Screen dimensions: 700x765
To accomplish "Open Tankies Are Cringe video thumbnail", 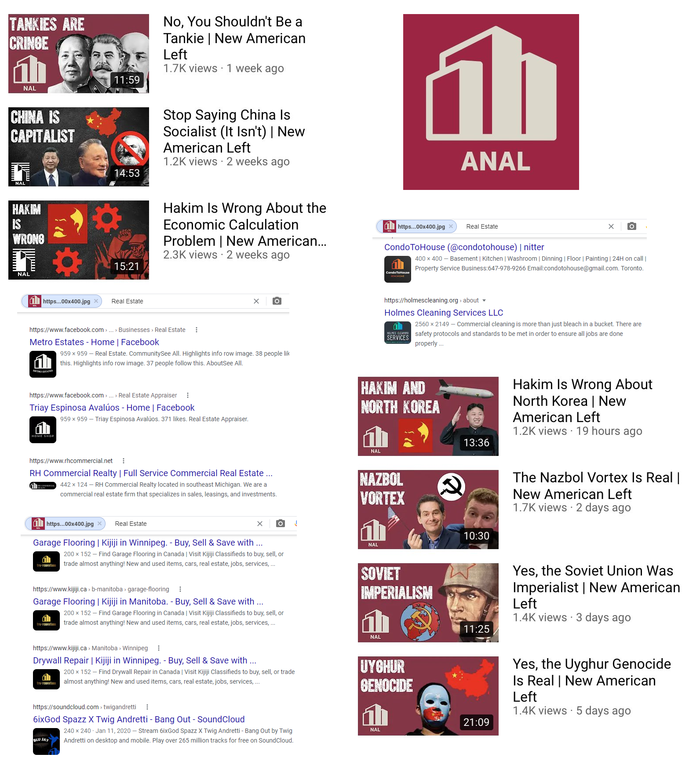I will 79,54.
